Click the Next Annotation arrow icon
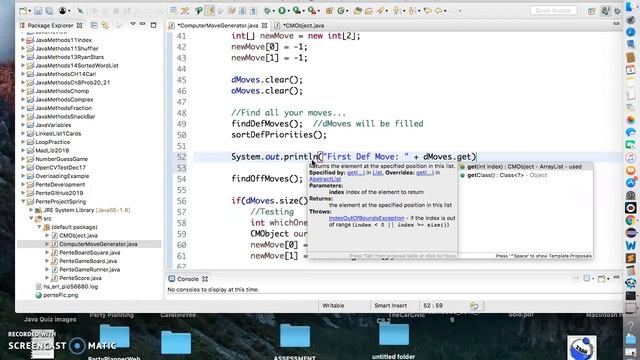This screenshot has height=360, width=640. 396,11
